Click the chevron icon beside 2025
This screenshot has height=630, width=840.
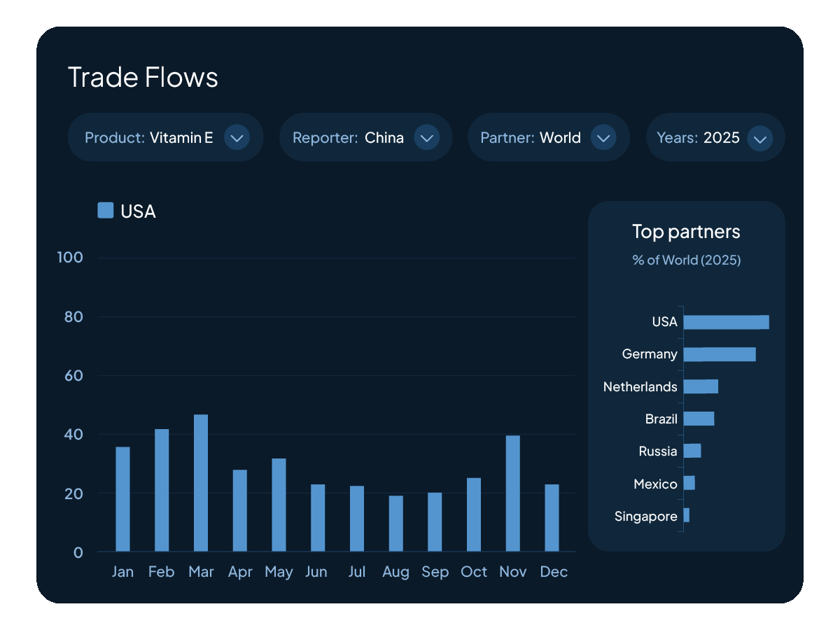tap(759, 139)
